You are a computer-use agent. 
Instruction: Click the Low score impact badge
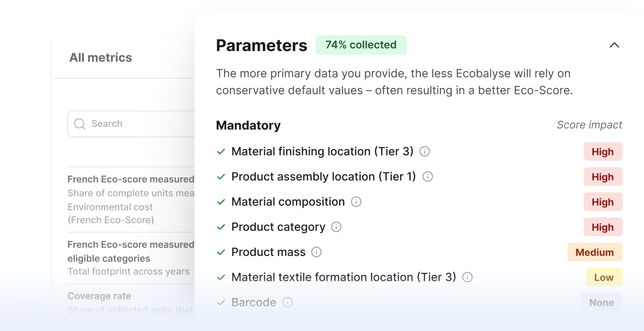[x=604, y=278]
